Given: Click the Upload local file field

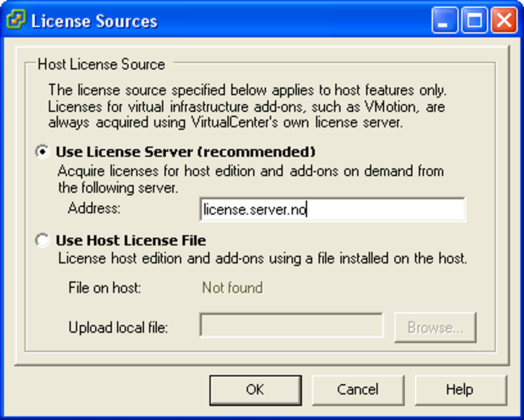Looking at the screenshot, I should click(292, 325).
